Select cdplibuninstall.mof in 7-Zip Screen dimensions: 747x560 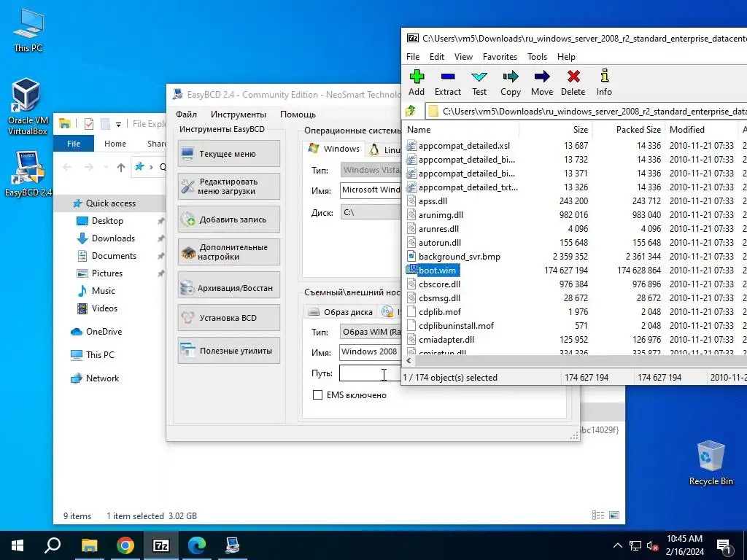coord(456,326)
